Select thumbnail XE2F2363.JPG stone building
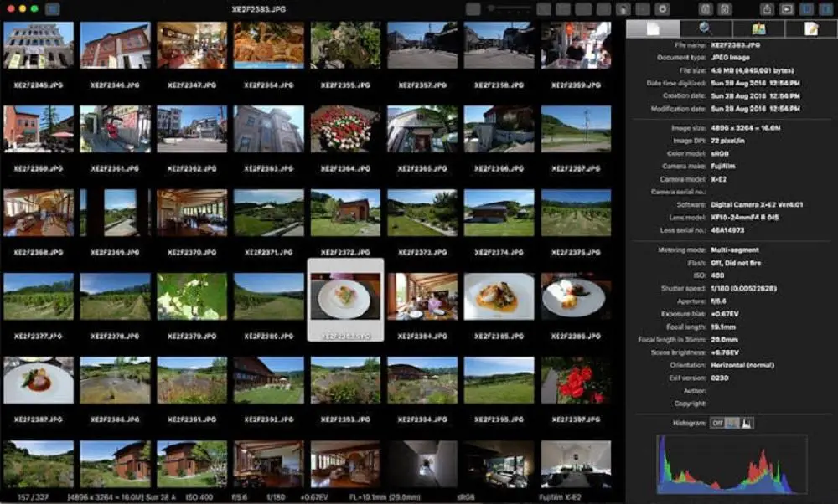838x504 pixels. (268, 129)
